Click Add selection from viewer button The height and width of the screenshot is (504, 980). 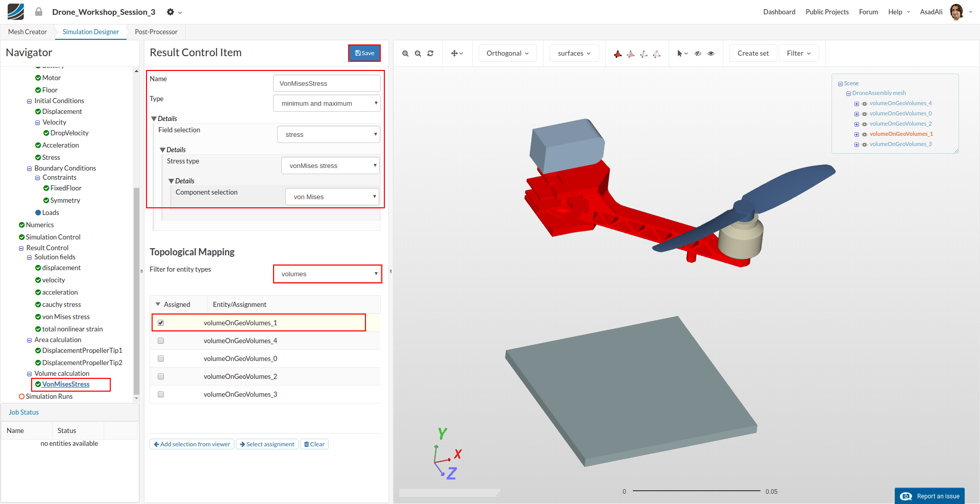coord(192,444)
